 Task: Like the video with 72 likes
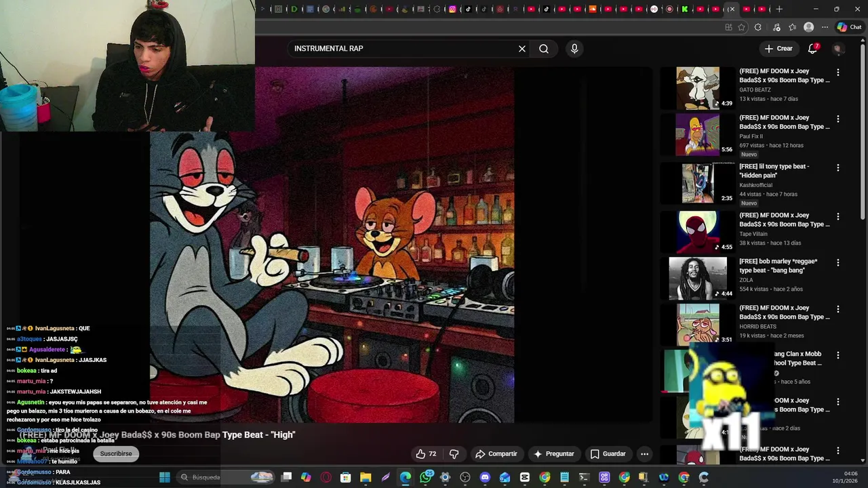click(x=427, y=454)
